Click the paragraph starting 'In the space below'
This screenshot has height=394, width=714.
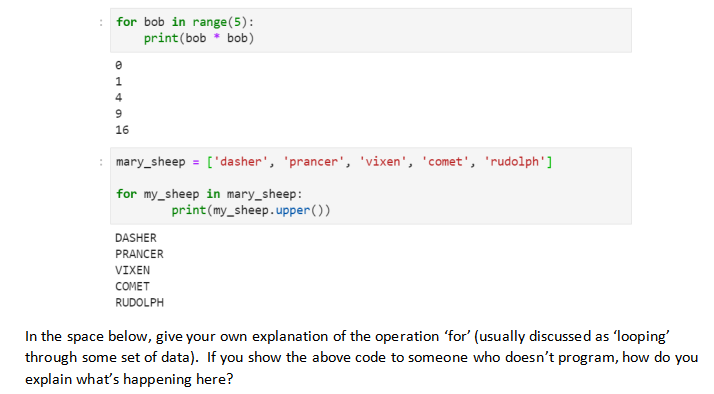point(362,358)
